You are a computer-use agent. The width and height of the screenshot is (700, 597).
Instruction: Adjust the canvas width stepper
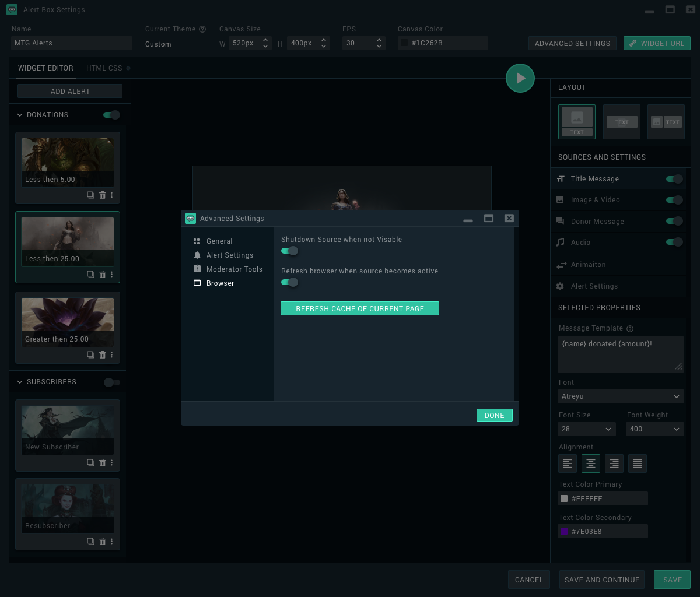(265, 43)
